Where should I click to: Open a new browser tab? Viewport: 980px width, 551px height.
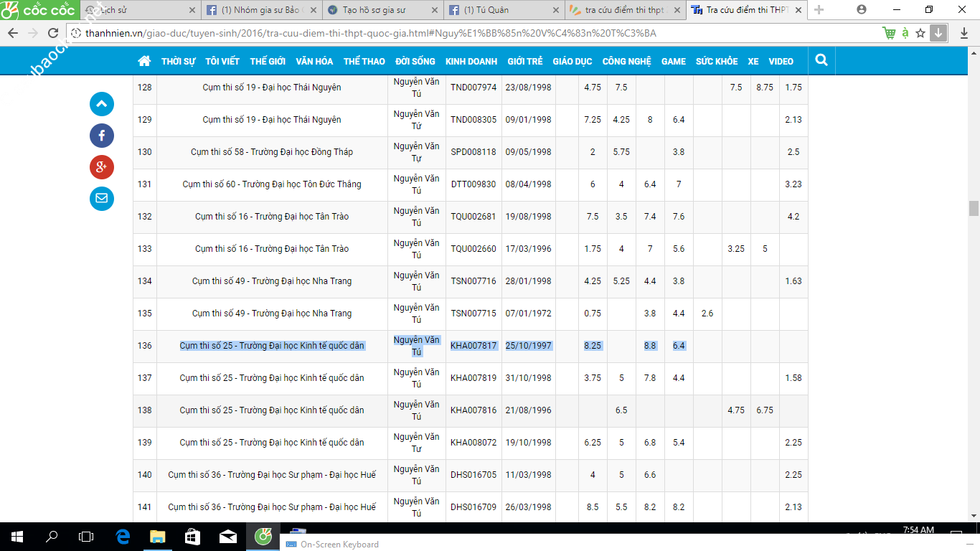click(819, 10)
